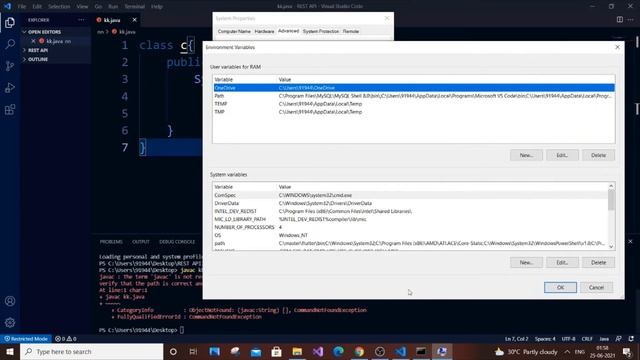This screenshot has height=360, width=640.
Task: Click Restricted Mode status bar item
Action: click(26, 339)
